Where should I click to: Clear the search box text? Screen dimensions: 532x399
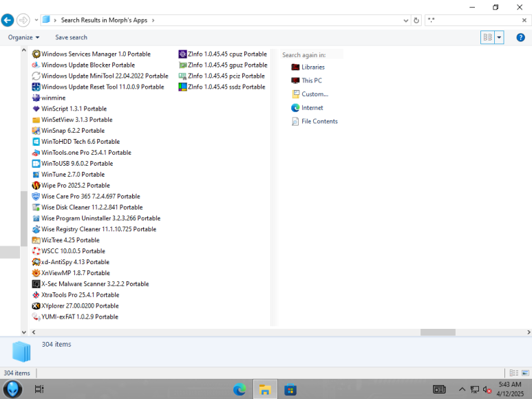524,21
